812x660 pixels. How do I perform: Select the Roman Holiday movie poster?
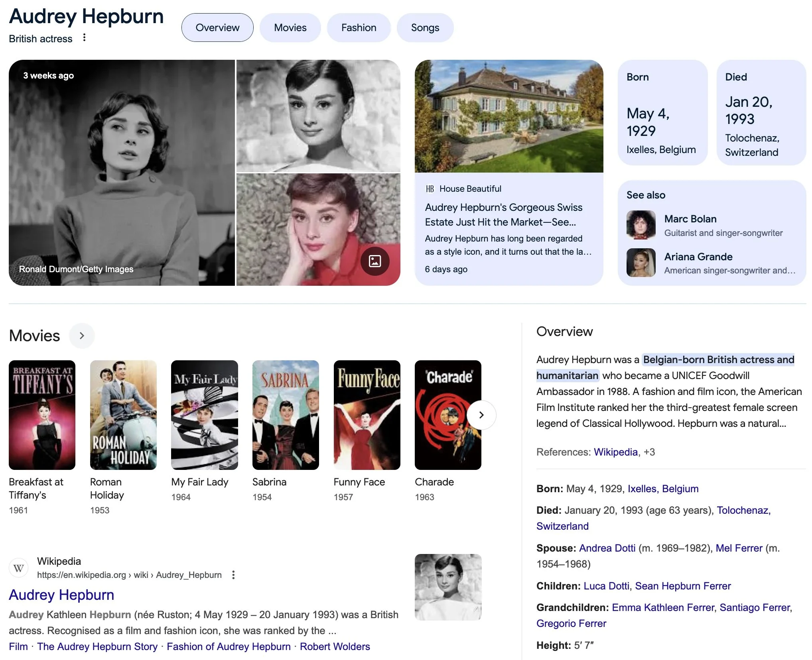point(123,415)
